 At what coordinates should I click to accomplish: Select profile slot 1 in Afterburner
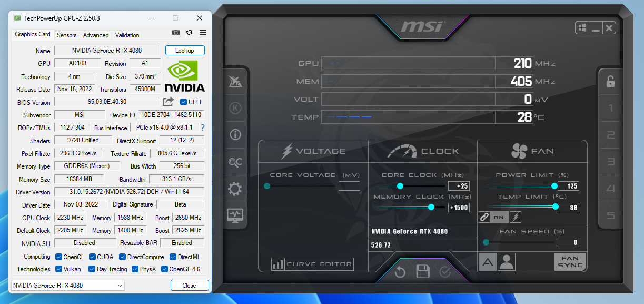coord(611,108)
